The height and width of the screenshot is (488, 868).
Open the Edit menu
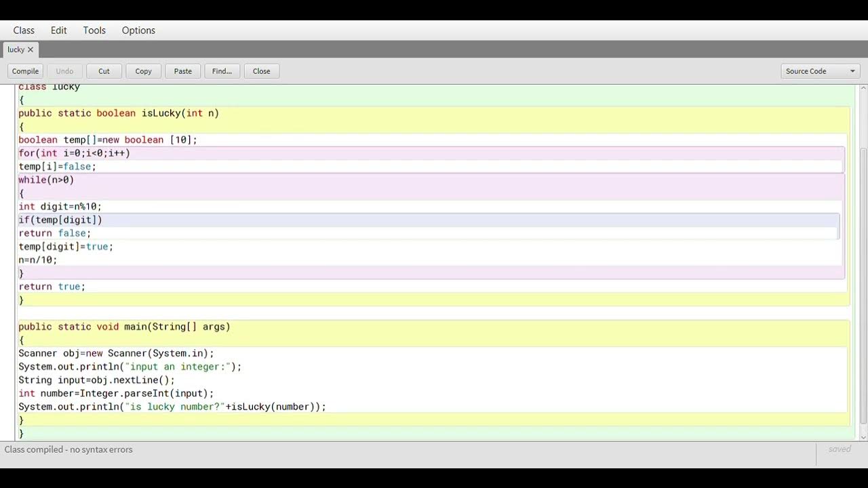[x=59, y=30]
